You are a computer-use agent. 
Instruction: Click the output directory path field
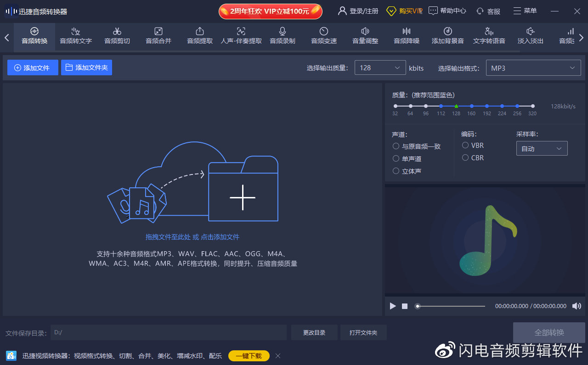coord(169,332)
